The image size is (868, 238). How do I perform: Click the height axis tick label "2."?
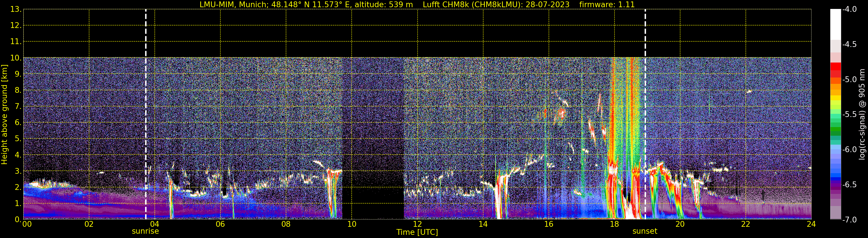[18, 187]
